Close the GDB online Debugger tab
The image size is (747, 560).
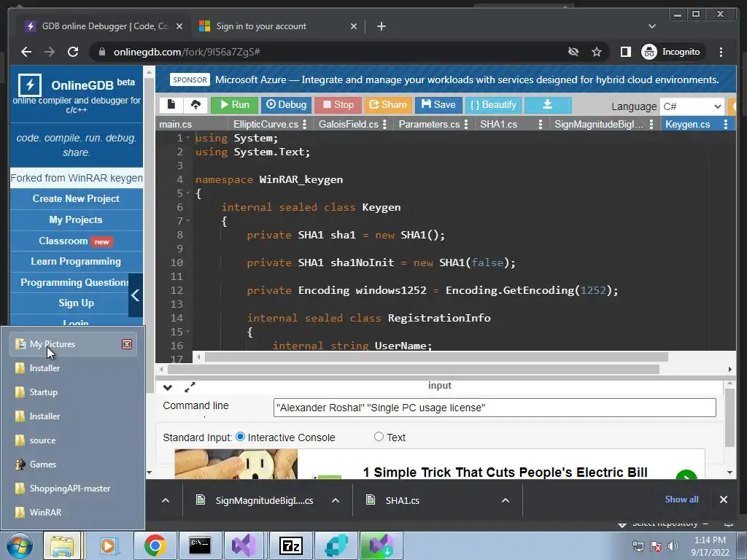point(179,26)
